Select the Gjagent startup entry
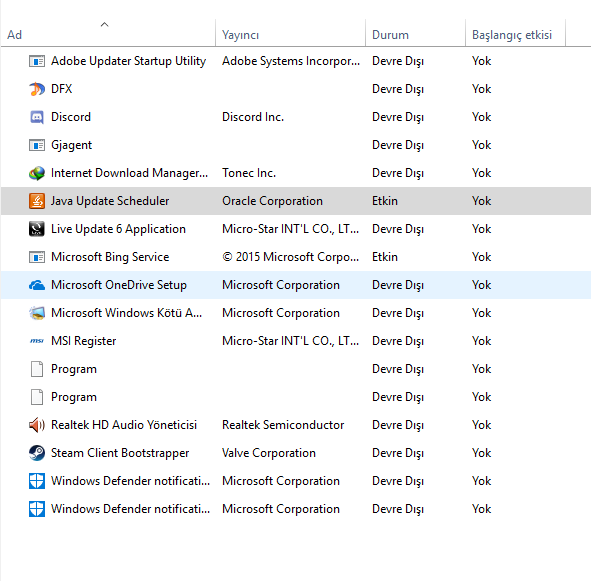This screenshot has height=581, width=591. [296, 145]
